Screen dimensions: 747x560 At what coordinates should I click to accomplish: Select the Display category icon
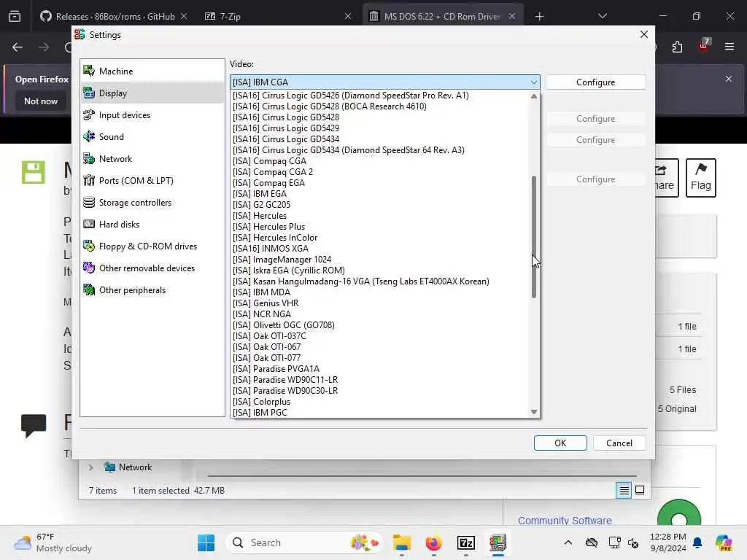click(x=89, y=93)
